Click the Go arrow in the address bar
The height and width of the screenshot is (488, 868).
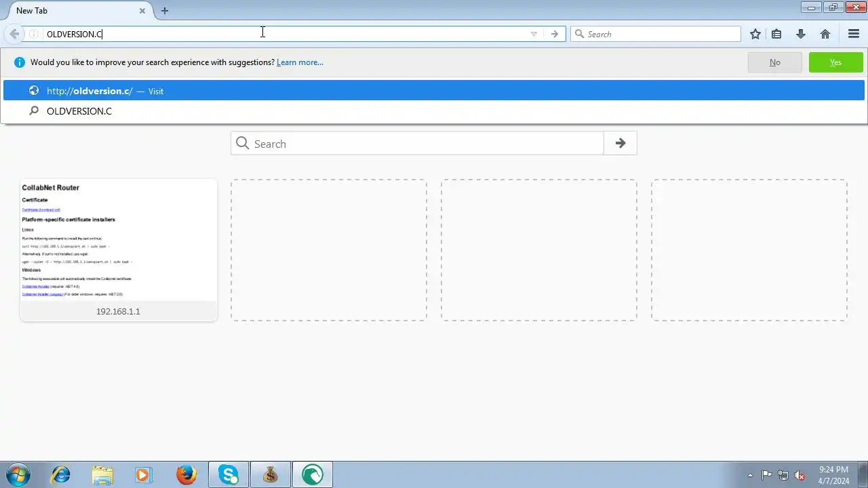pos(555,34)
